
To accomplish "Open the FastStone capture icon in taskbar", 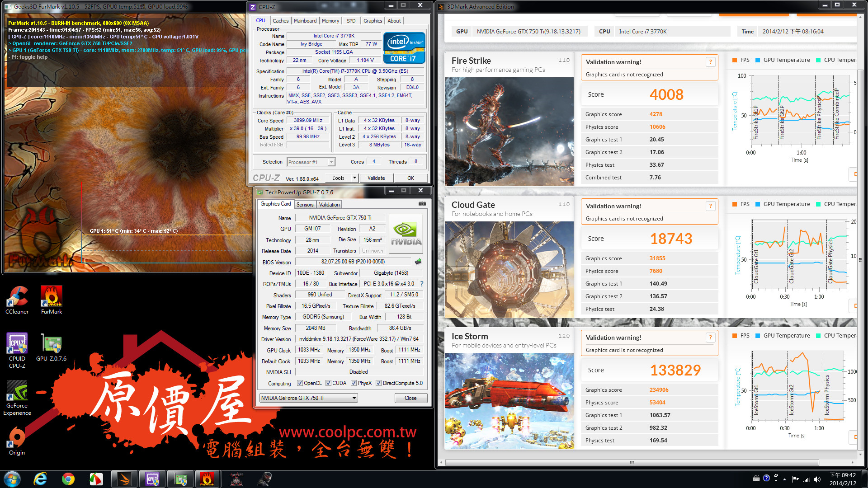I will coord(96,479).
